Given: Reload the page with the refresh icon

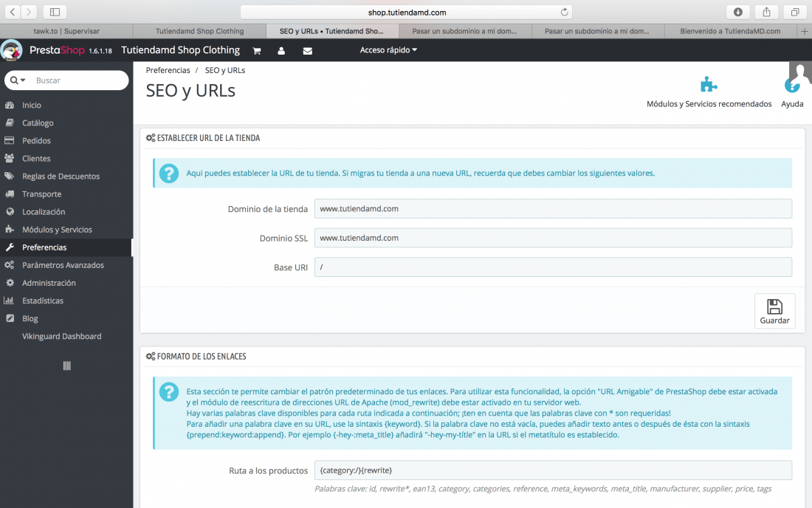Looking at the screenshot, I should (x=564, y=12).
